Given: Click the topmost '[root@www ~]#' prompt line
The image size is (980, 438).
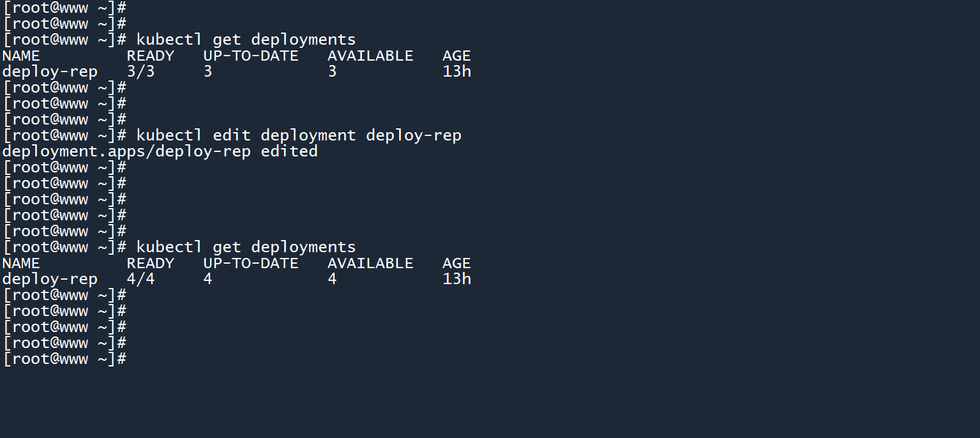Looking at the screenshot, I should tap(64, 8).
